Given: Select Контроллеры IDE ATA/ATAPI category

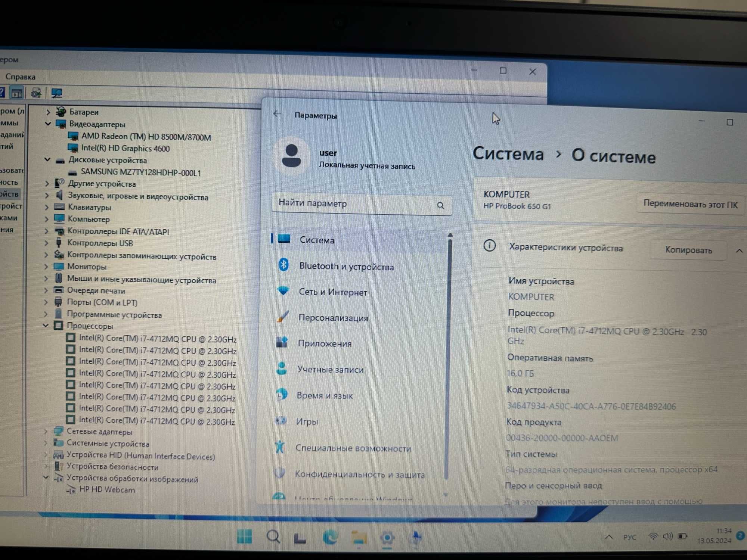Looking at the screenshot, I should pyautogui.click(x=118, y=231).
